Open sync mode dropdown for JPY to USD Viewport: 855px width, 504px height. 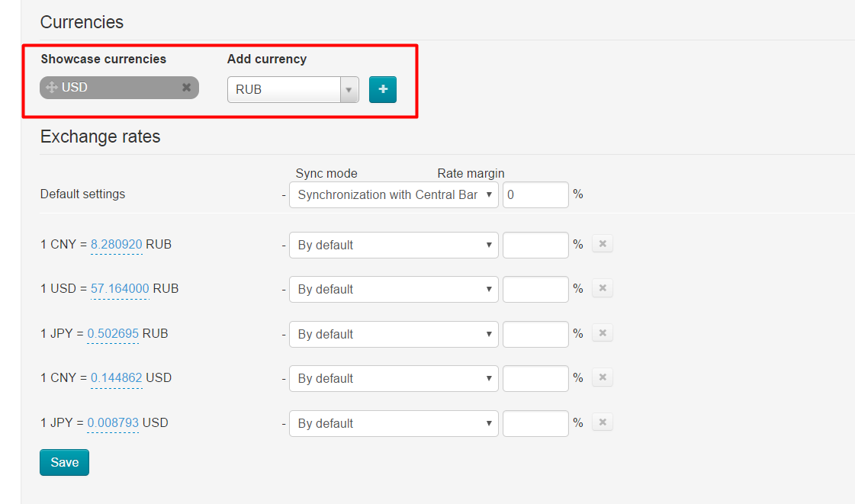click(x=394, y=423)
